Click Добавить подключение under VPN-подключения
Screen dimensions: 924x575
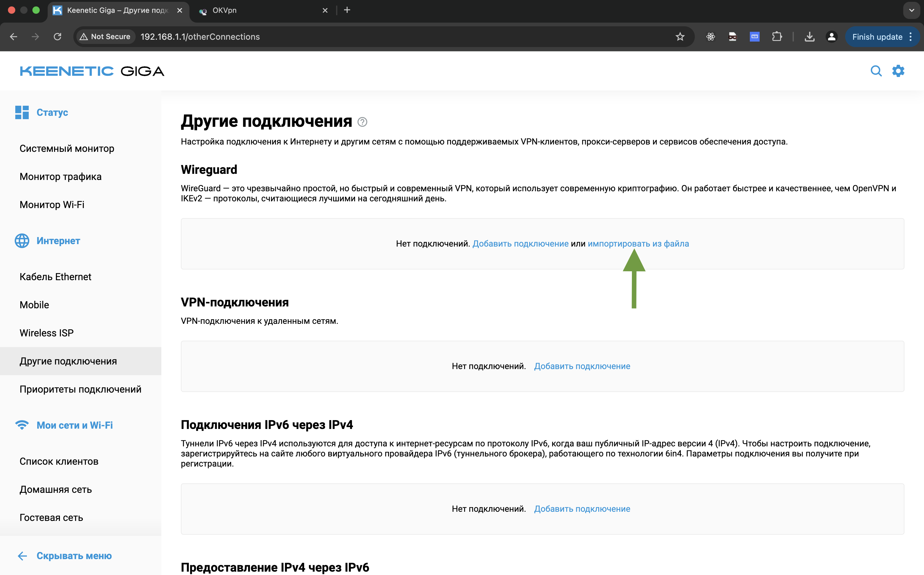[582, 366]
